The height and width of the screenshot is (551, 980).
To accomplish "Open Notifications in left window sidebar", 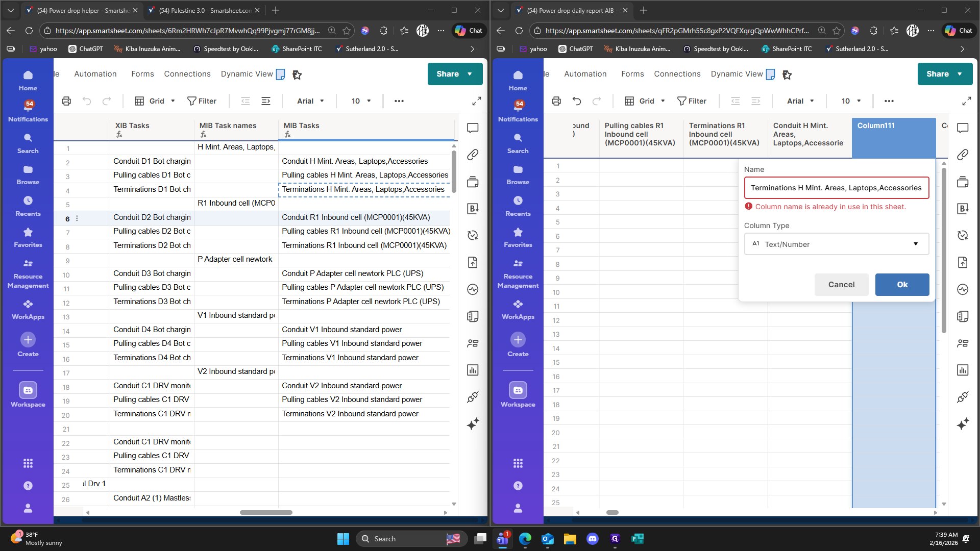I will click(x=28, y=110).
